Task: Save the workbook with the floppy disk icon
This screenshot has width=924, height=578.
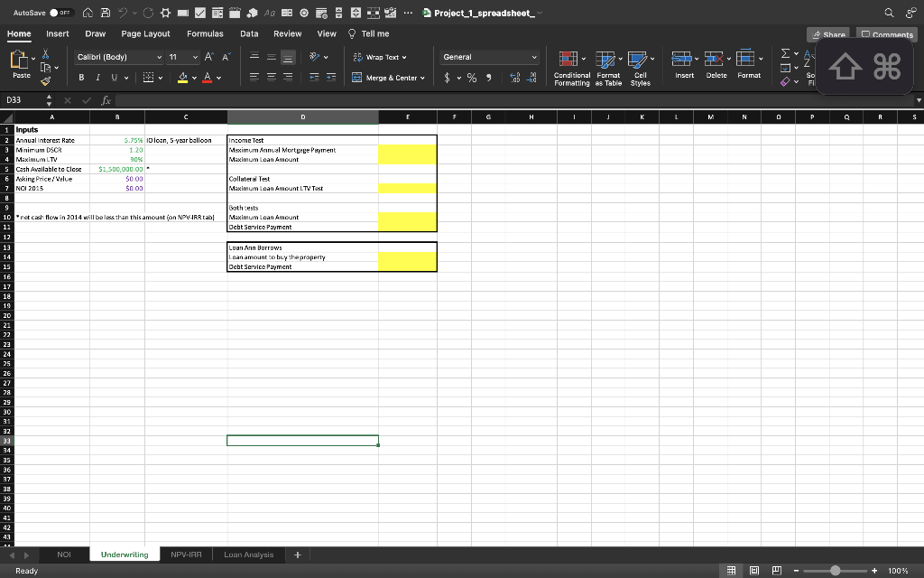Action: (x=105, y=13)
